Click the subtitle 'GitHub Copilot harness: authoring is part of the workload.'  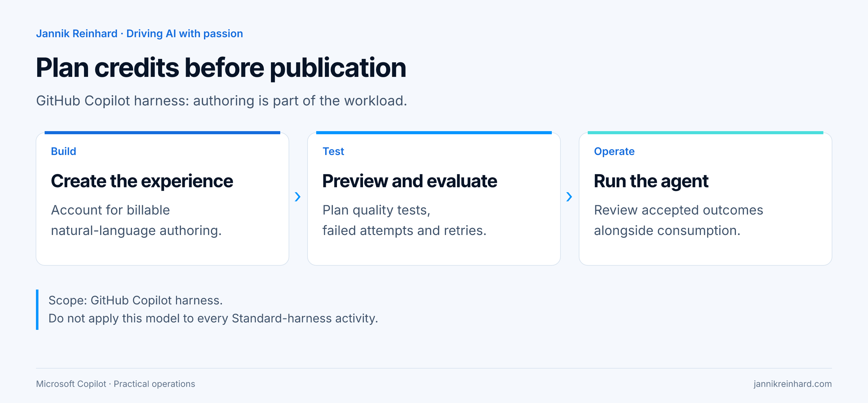pos(222,101)
